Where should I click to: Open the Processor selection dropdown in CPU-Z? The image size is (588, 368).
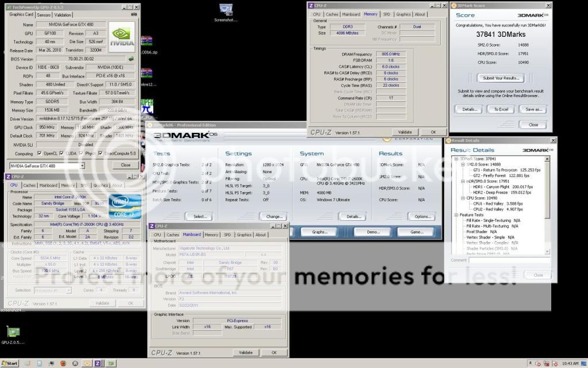[52, 290]
